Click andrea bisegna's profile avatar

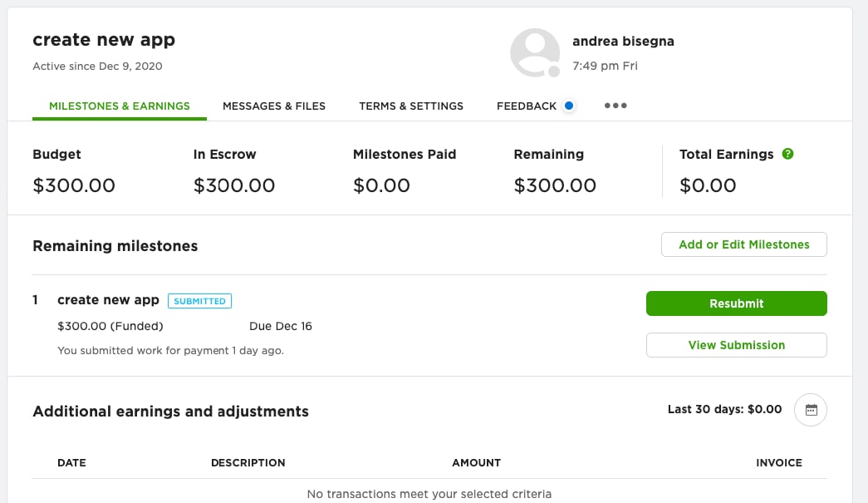(x=535, y=52)
